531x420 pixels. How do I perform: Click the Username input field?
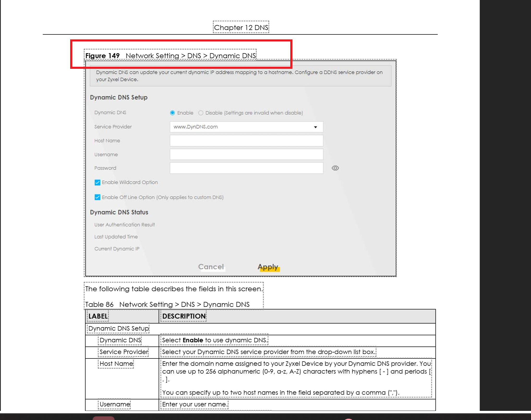(246, 155)
